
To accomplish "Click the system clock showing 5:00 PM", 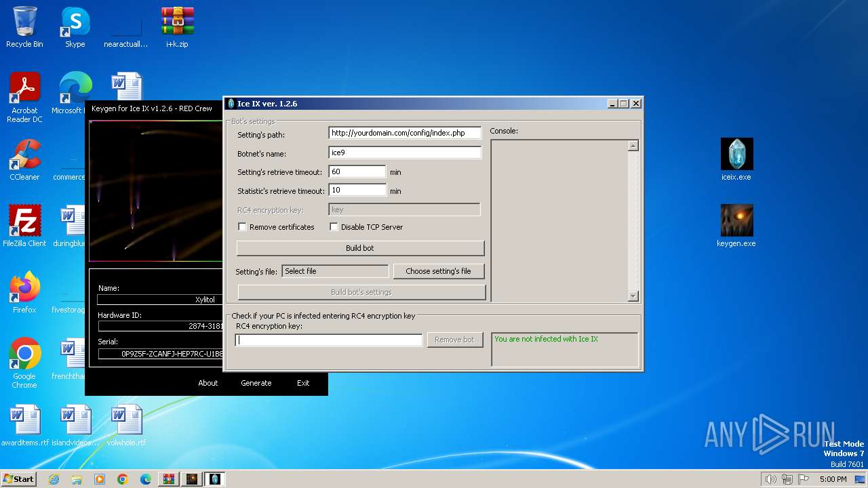I will point(833,479).
